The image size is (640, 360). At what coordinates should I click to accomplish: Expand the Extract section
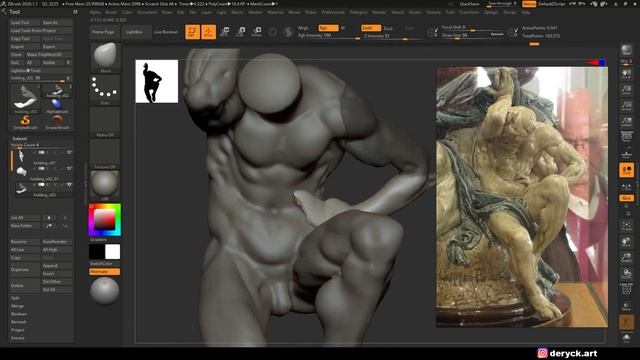18,338
